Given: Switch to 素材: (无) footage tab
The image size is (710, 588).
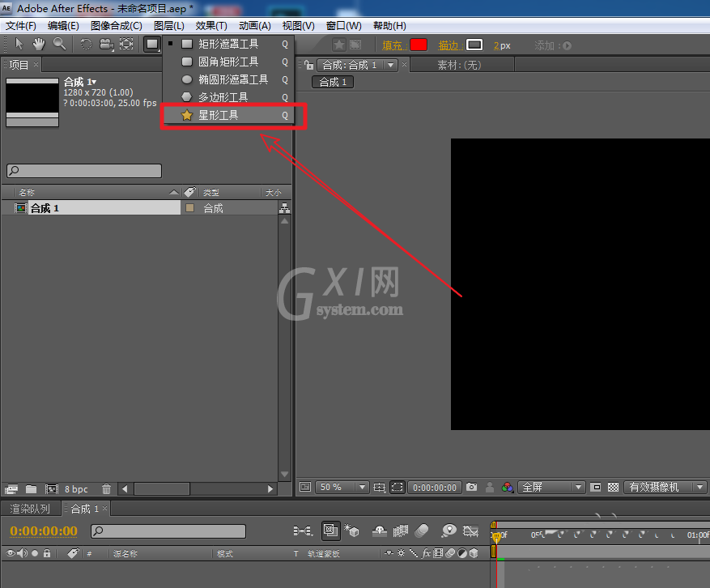Looking at the screenshot, I should click(x=459, y=65).
